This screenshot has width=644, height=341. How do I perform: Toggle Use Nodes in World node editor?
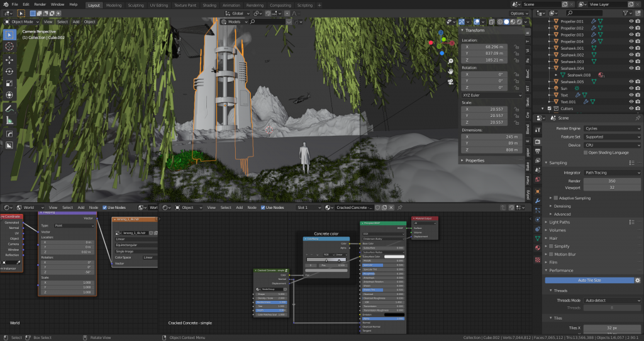[105, 208]
